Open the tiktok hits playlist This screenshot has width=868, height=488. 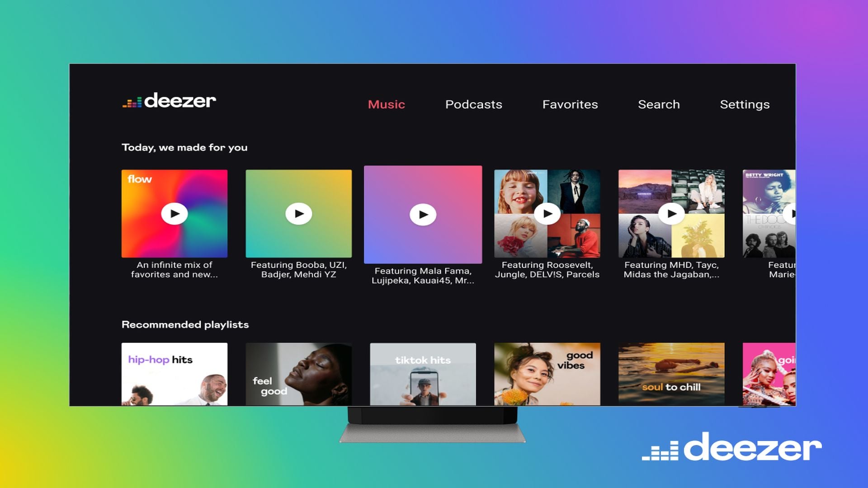click(x=423, y=374)
